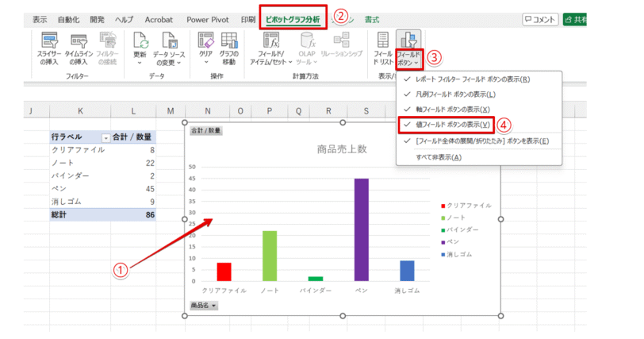This screenshot has width=644, height=339.
Task: Insert a slicer (スライサーの挿入)
Action: 49,49
